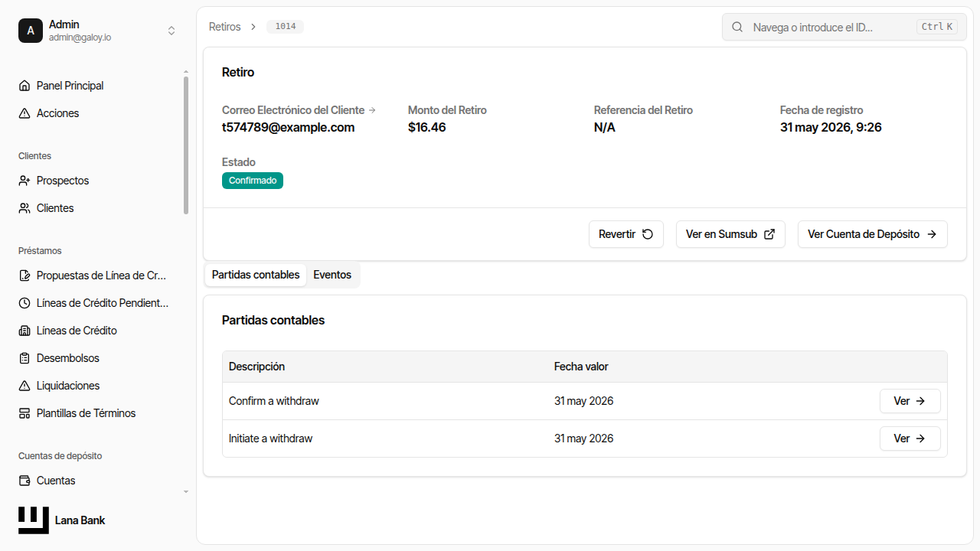Click the Prospectos user-plus icon

[24, 181]
